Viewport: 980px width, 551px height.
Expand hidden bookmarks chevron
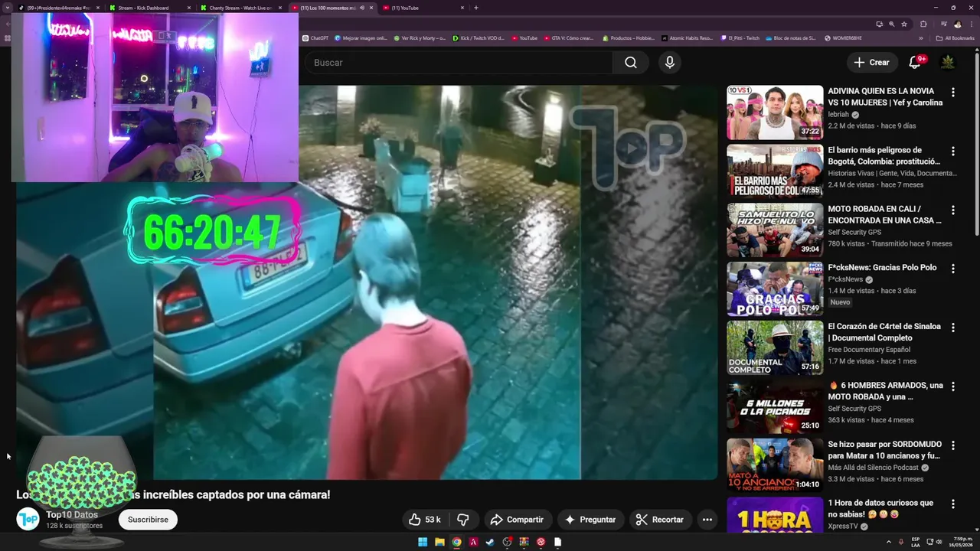[921, 37]
